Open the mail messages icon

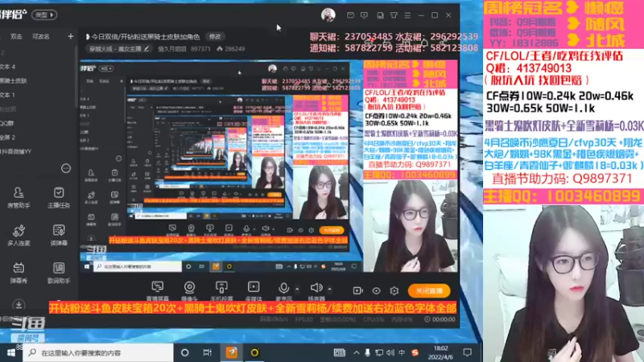coord(350,15)
